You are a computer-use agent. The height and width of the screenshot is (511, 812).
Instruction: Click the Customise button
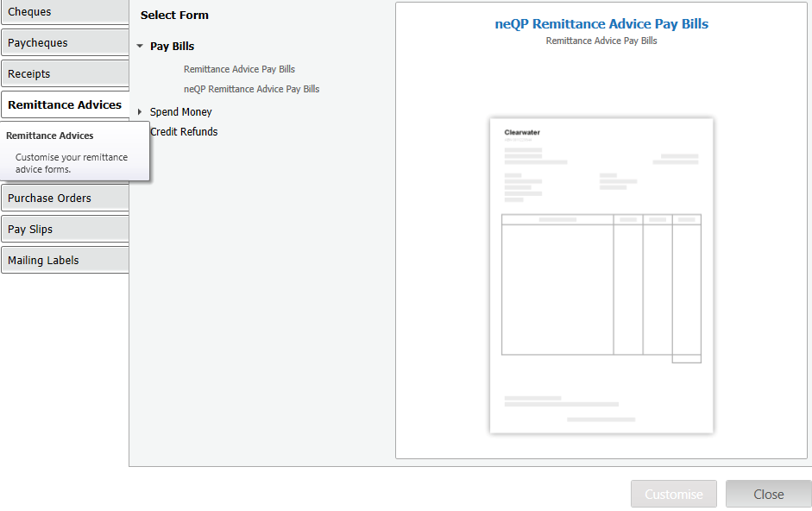[x=674, y=494]
